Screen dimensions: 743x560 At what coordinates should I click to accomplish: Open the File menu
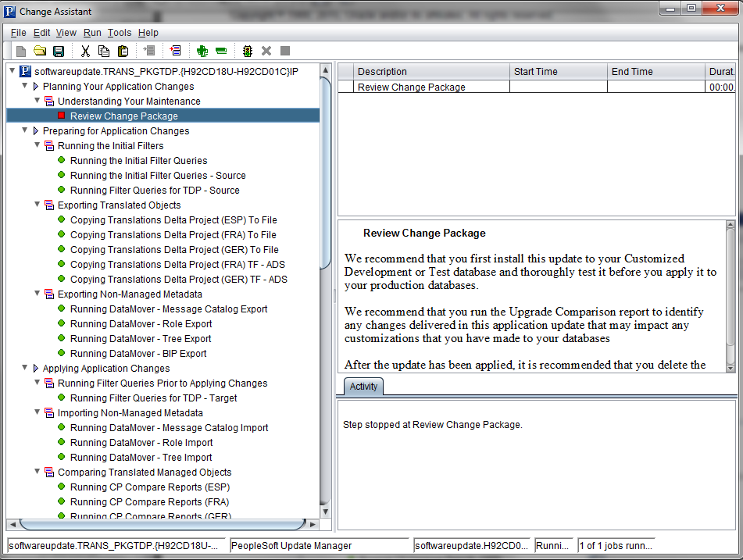tap(19, 33)
